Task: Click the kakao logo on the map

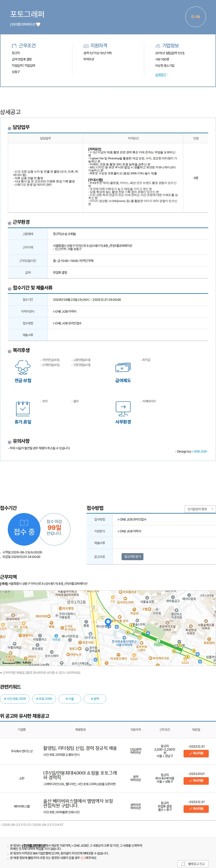Action: (x=27, y=663)
